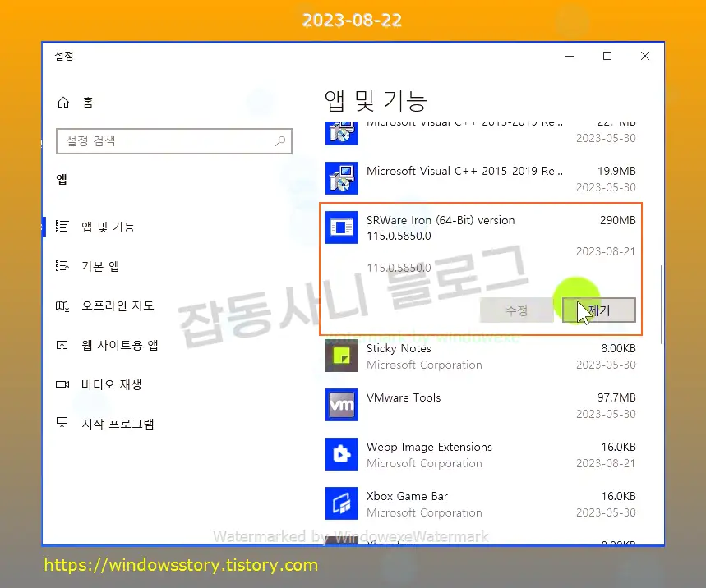Open the 기본 앱 sidebar item

(100, 266)
